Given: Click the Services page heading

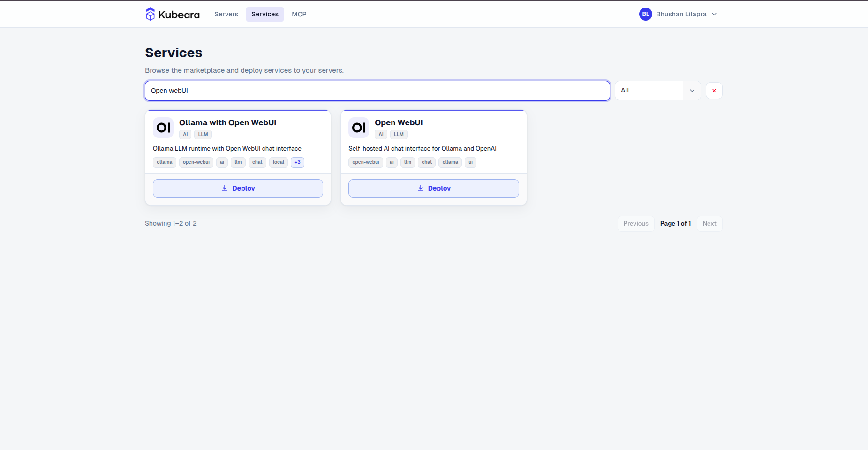Looking at the screenshot, I should tap(174, 53).
